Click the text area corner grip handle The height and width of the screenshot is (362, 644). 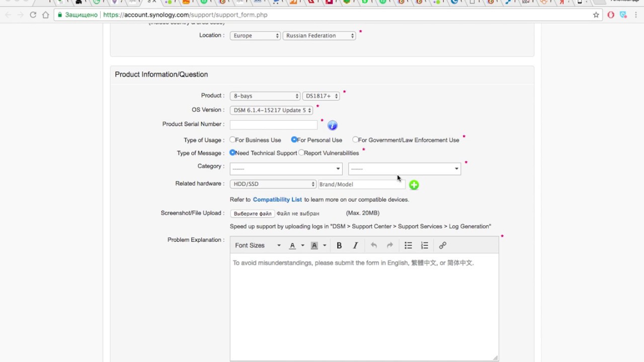tap(495, 357)
